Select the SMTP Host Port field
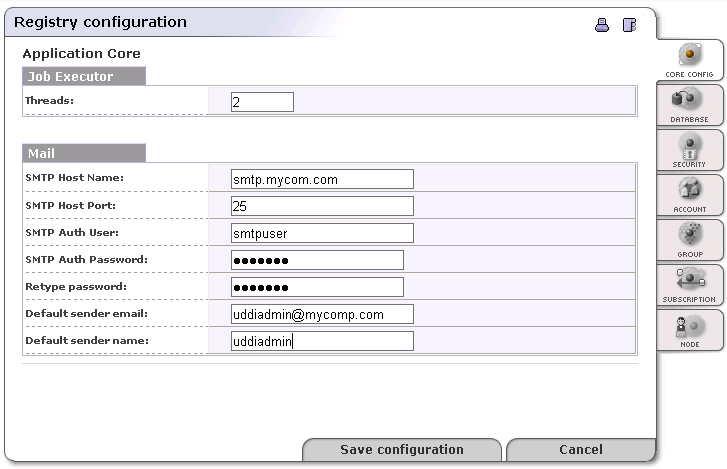727x469 pixels. coord(321,206)
